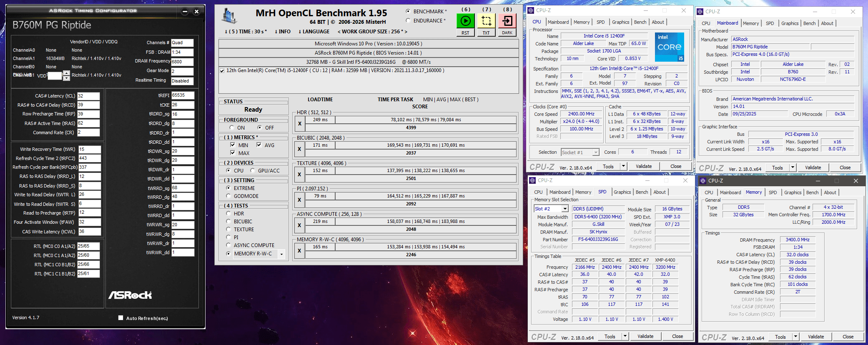Open SPD tab in CPU-Z Mainboard window
Image resolution: width=868 pixels, height=345 pixels.
pos(770,23)
